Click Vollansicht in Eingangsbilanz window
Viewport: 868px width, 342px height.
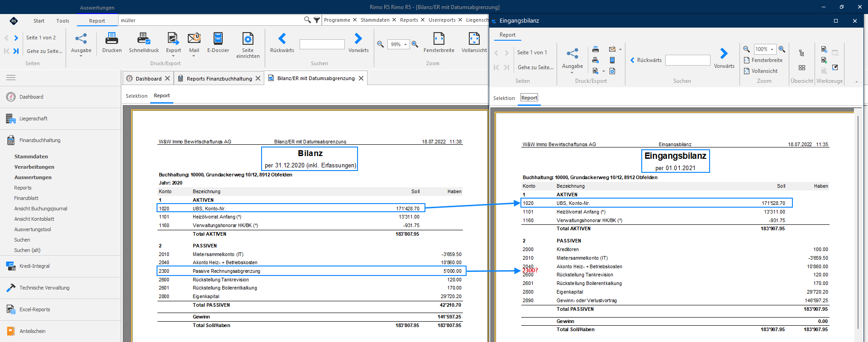point(761,71)
